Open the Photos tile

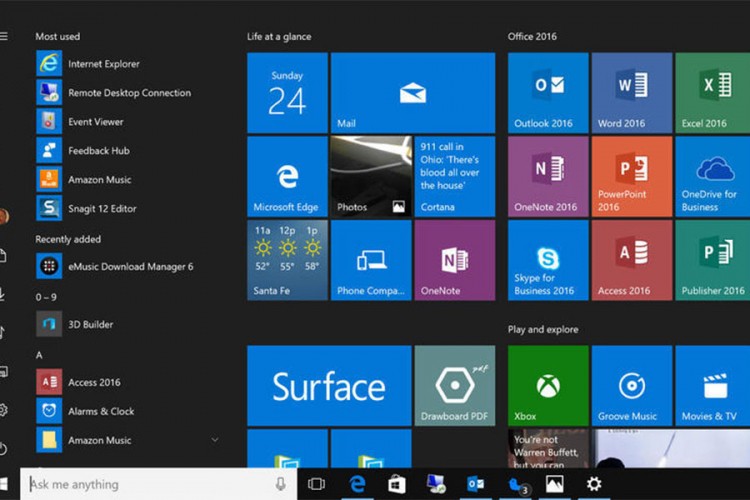coord(371,177)
